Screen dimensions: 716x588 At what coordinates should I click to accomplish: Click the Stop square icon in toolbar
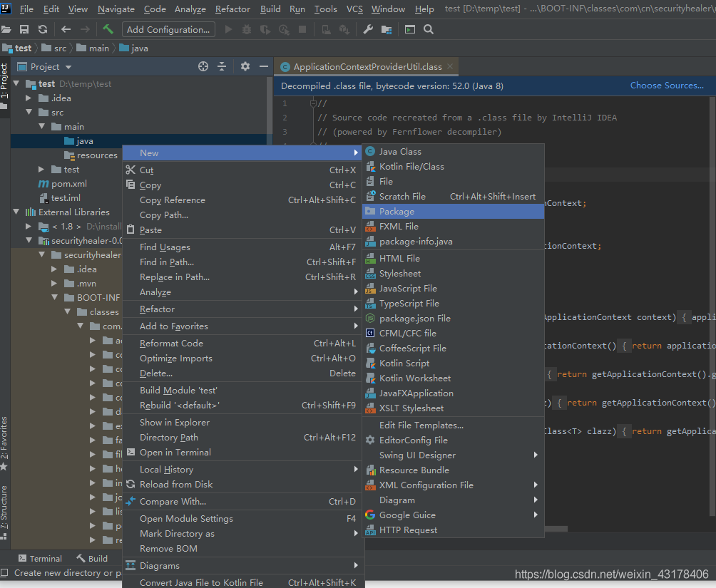click(x=302, y=30)
